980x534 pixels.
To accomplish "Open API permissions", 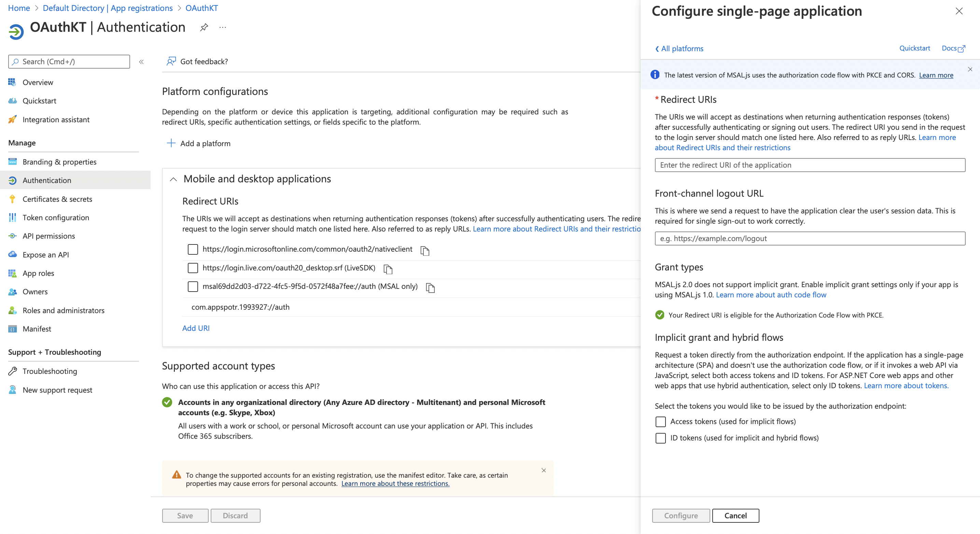I will [49, 236].
